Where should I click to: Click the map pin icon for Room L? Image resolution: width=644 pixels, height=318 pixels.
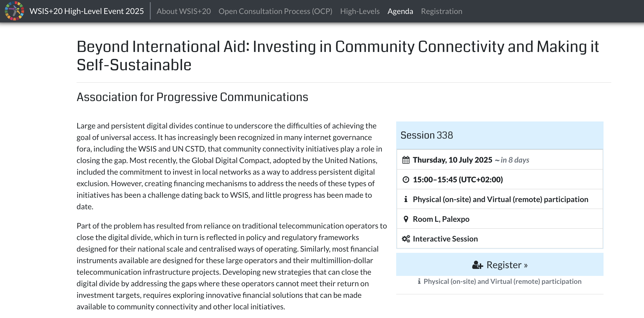point(406,219)
